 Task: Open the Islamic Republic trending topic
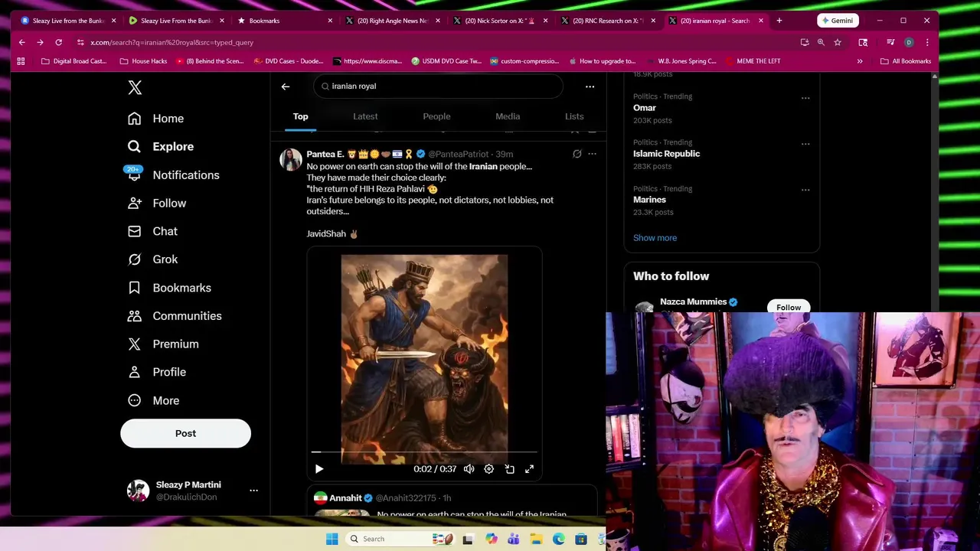(666, 154)
